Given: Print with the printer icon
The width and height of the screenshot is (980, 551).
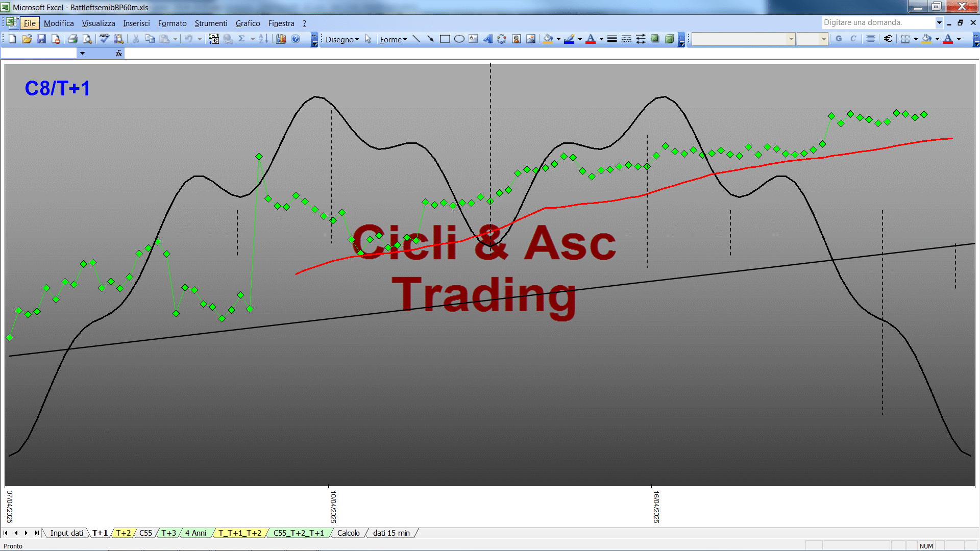Looking at the screenshot, I should [72, 39].
